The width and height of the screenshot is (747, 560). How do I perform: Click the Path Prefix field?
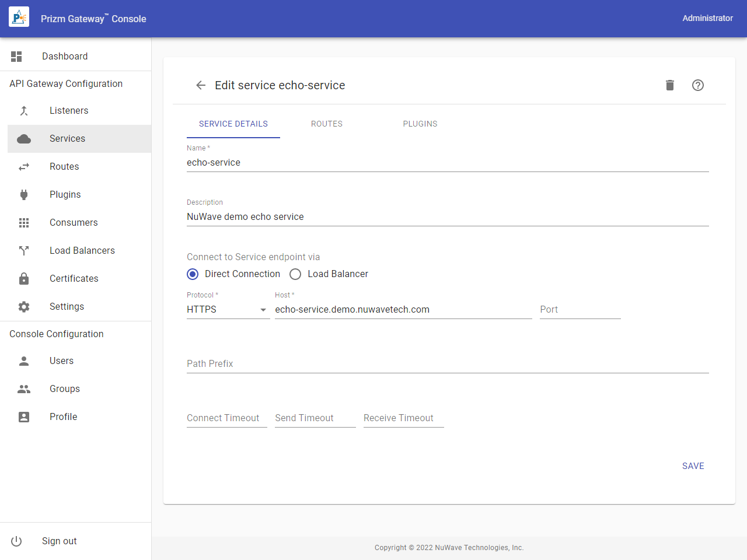[x=447, y=364]
